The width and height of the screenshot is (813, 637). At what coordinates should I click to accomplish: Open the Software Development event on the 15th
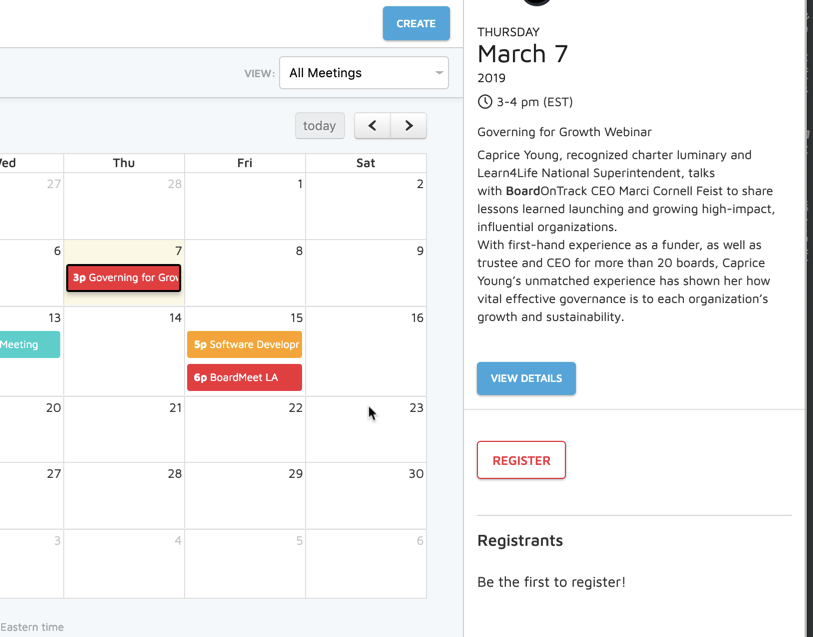point(244,345)
